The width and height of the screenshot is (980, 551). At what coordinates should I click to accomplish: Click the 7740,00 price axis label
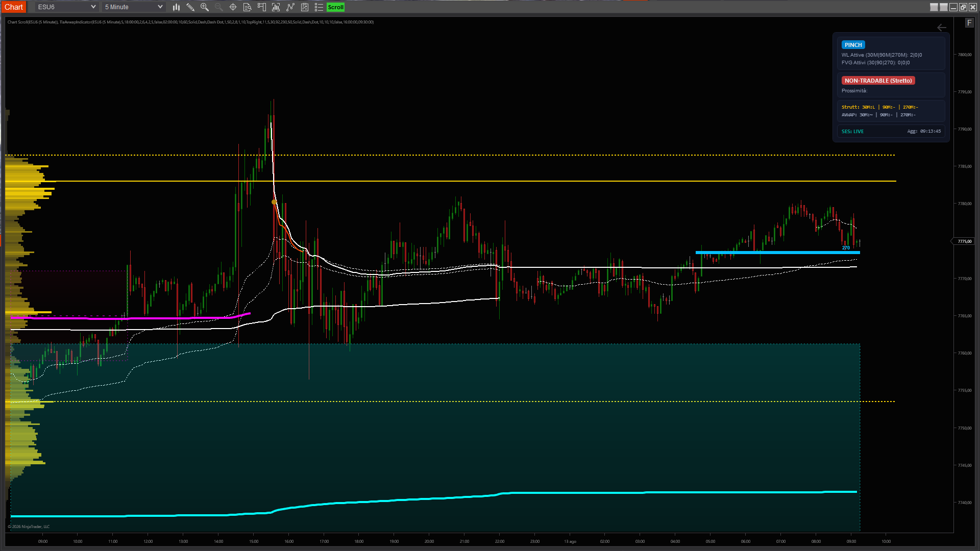coord(965,503)
